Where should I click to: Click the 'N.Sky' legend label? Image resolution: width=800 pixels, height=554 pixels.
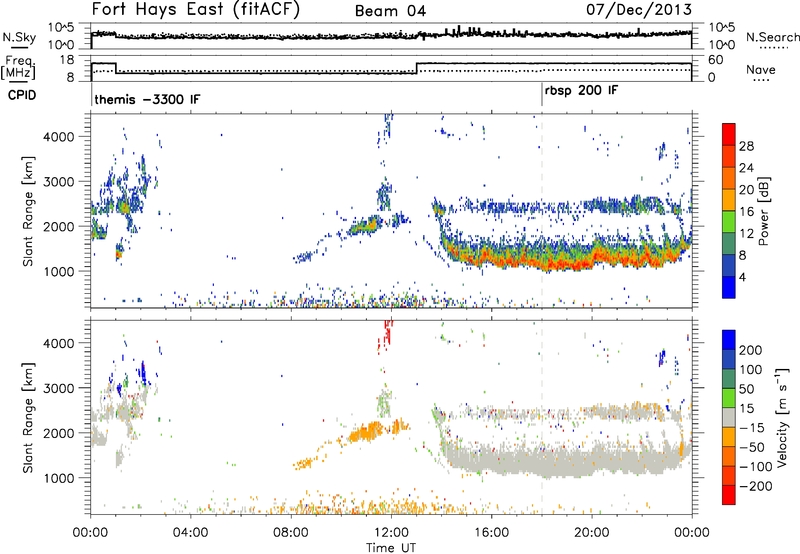click(19, 37)
